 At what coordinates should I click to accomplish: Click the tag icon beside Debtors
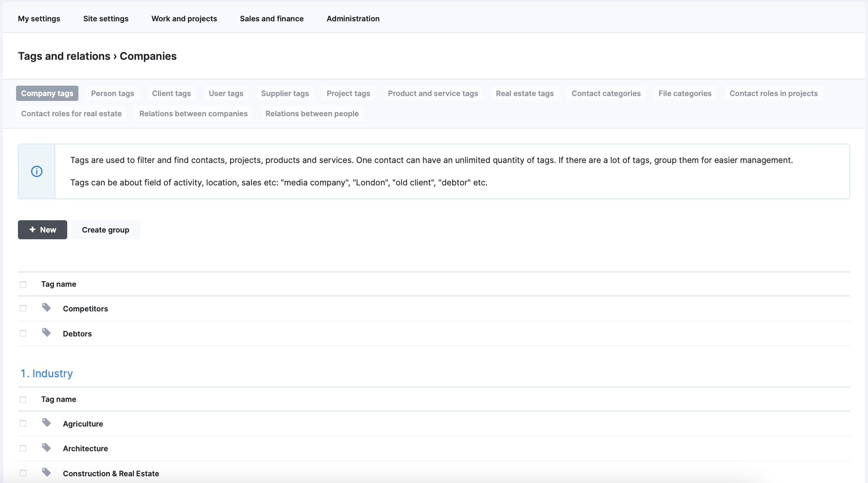click(46, 333)
